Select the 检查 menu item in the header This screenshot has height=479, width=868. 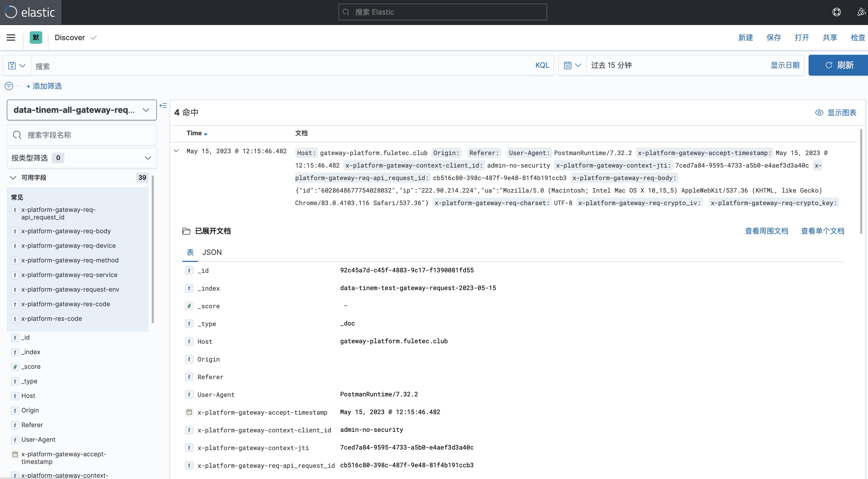[x=858, y=37]
